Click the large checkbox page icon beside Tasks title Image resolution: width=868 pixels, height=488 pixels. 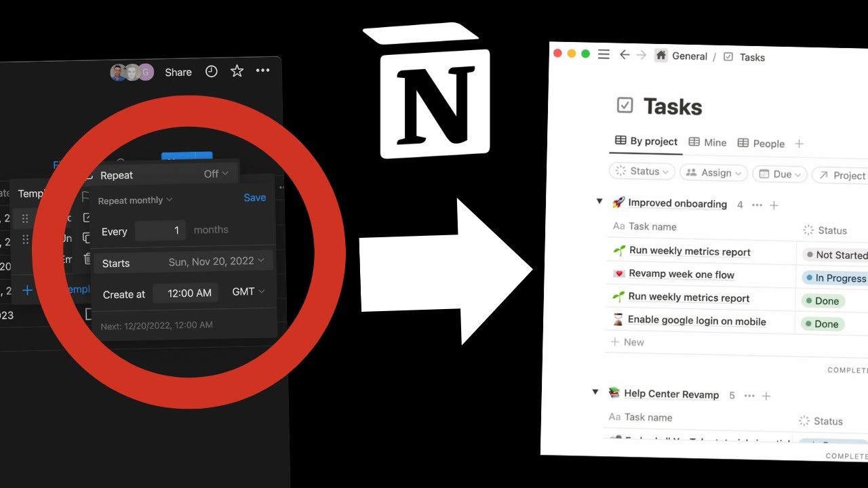coord(625,105)
